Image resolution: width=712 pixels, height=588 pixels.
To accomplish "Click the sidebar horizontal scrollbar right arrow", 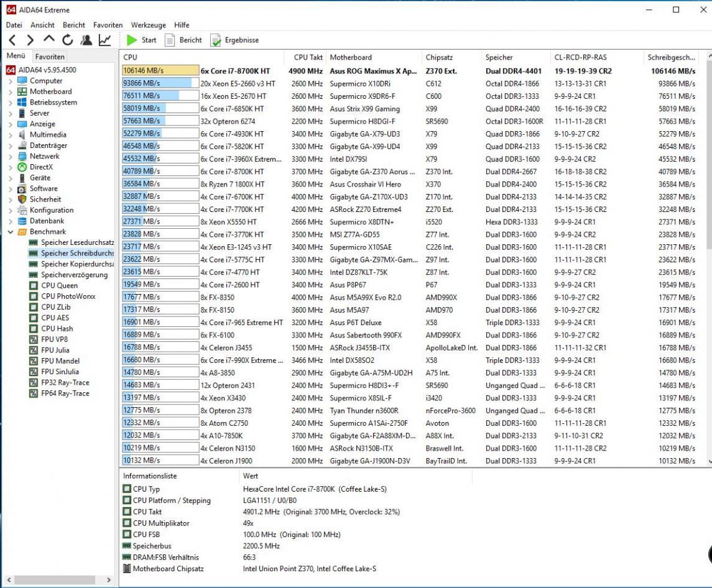I will [109, 580].
